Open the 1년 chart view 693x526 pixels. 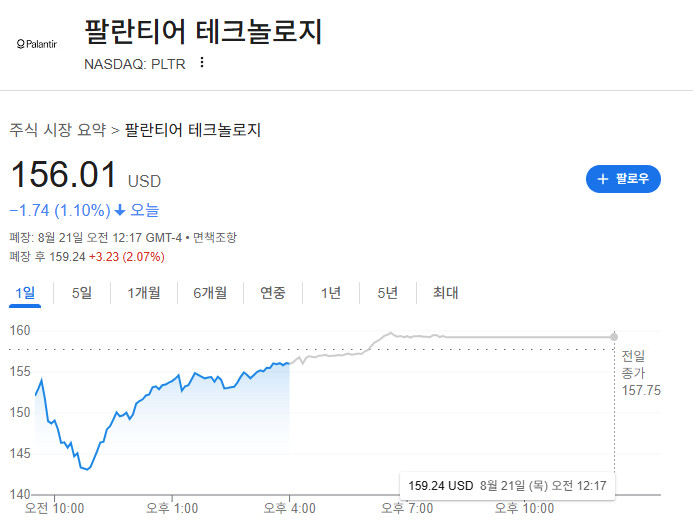coord(331,293)
